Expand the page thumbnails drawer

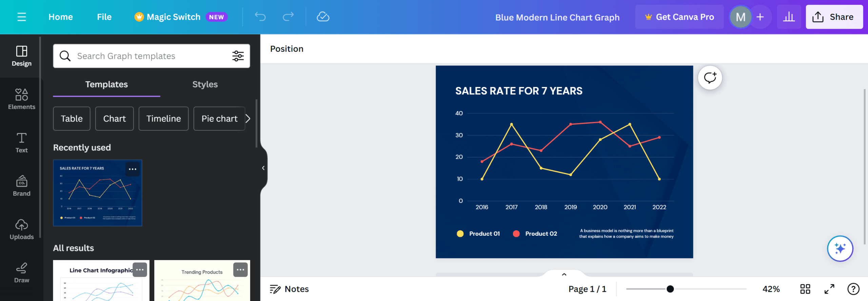[x=564, y=274]
